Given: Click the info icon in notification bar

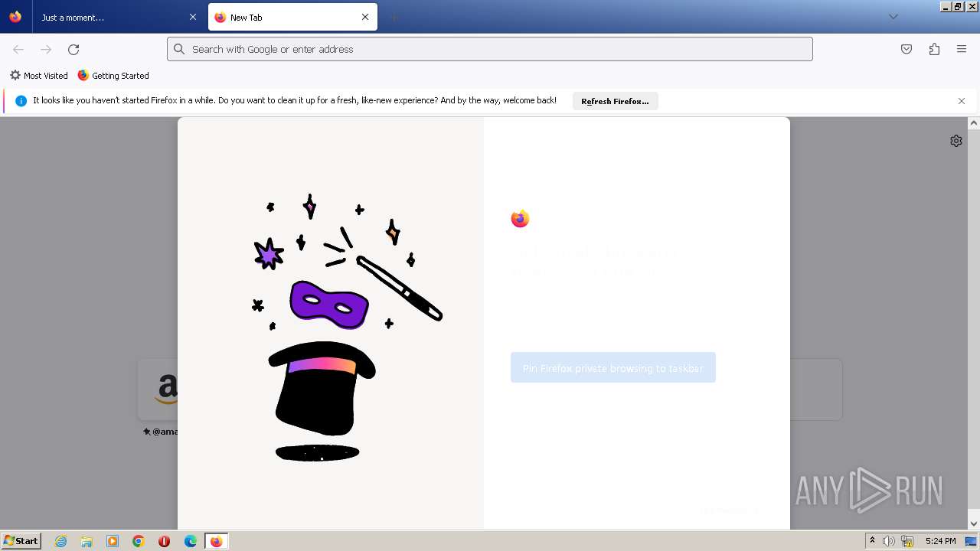Looking at the screenshot, I should (x=21, y=101).
